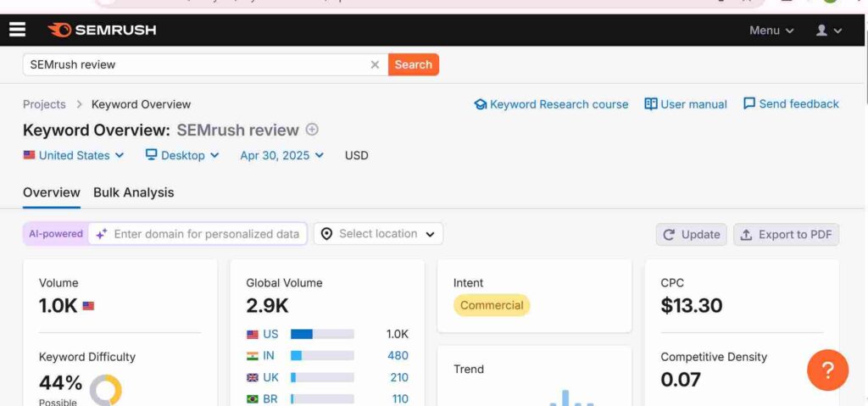Click the US flag next to Volume 1.0K
This screenshot has height=406, width=868.
[x=88, y=306]
